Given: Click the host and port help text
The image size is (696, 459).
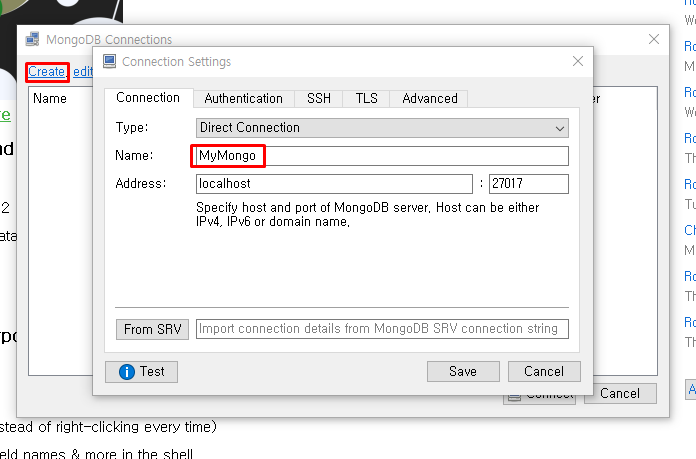Looking at the screenshot, I should pyautogui.click(x=368, y=214).
